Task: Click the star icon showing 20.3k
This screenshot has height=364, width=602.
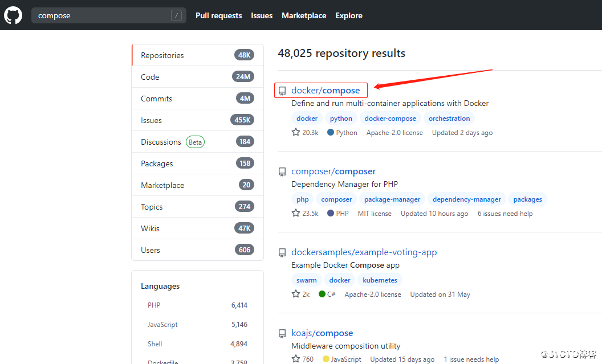Action: (296, 132)
